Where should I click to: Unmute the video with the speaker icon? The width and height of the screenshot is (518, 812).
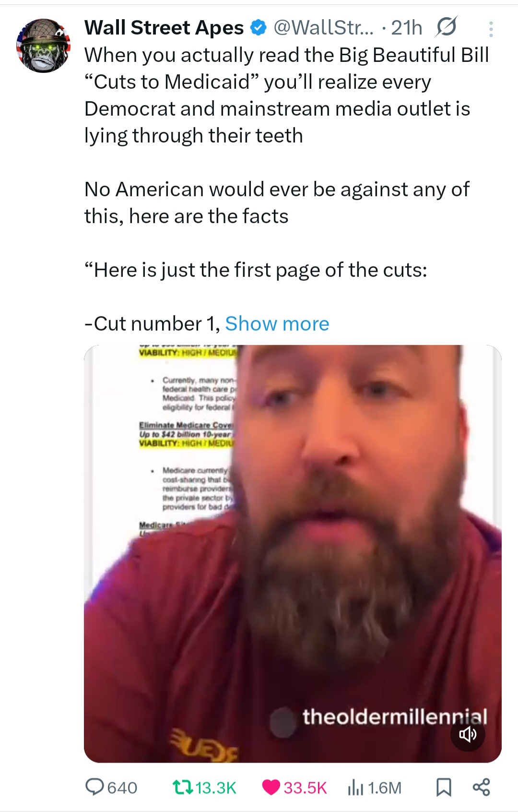click(x=468, y=734)
